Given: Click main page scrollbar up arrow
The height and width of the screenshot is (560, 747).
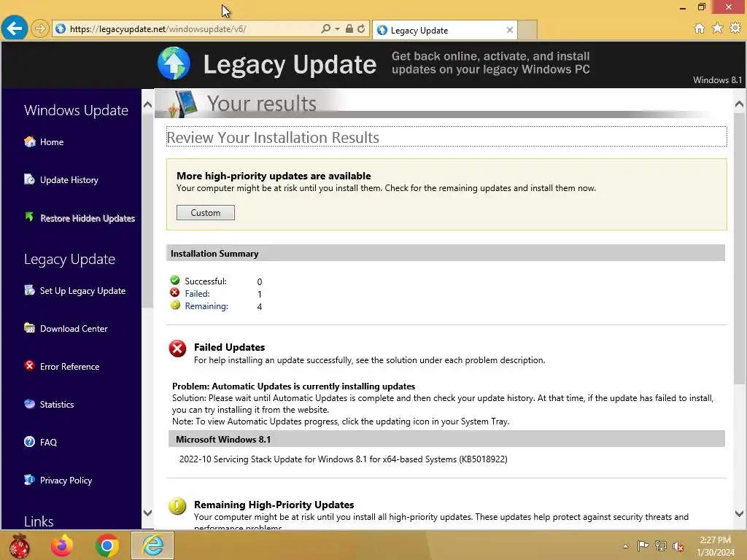Looking at the screenshot, I should [740, 104].
